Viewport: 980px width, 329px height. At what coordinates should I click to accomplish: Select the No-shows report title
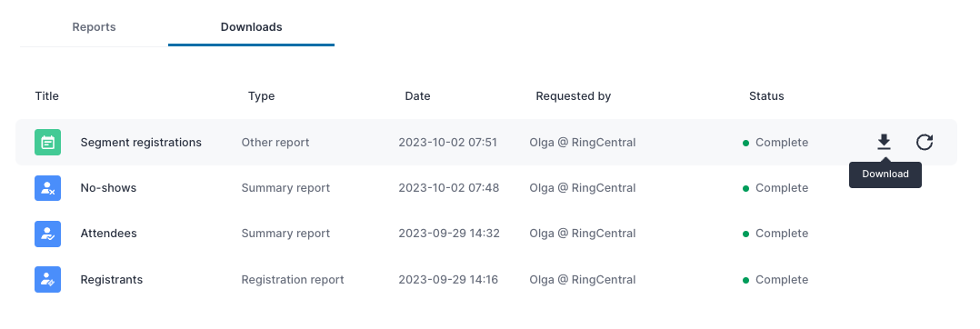click(x=108, y=188)
